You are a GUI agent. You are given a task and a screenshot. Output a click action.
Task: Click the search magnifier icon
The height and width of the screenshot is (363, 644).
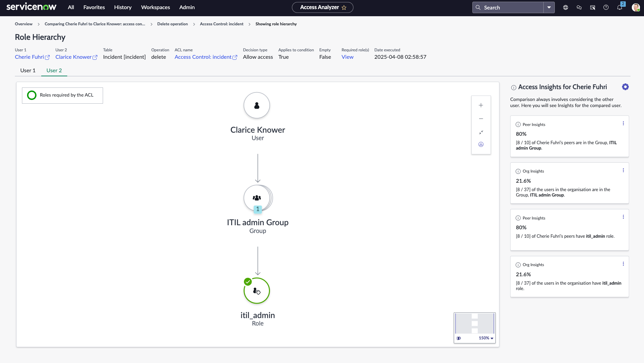click(x=478, y=7)
